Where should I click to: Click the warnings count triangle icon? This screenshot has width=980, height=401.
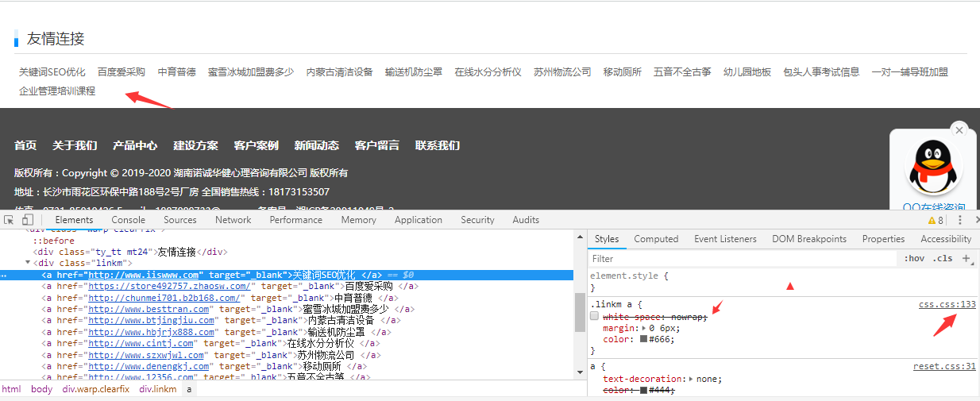[932, 221]
